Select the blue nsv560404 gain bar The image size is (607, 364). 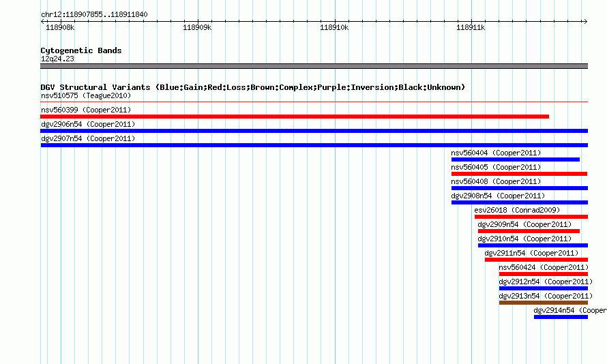pos(516,160)
